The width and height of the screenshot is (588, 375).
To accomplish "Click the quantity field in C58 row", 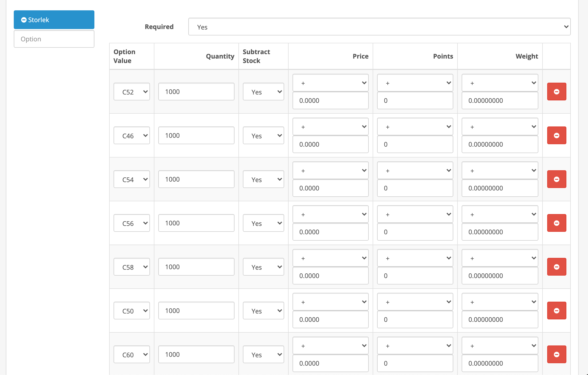I will click(x=196, y=267).
